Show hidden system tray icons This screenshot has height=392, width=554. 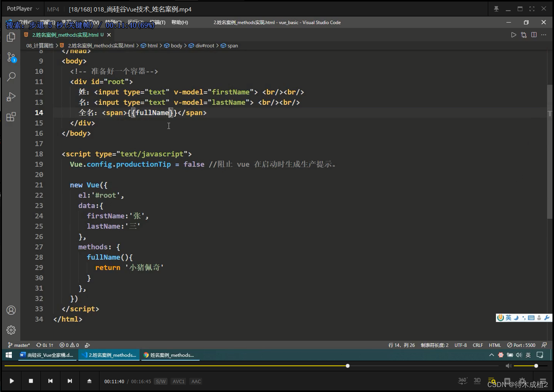tap(492, 355)
